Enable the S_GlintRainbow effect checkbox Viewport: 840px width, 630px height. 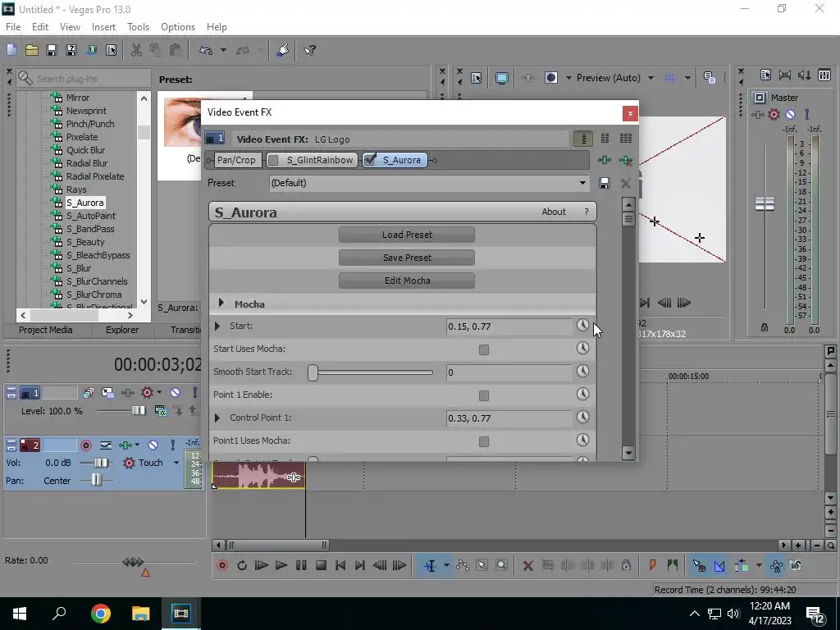pyautogui.click(x=273, y=160)
